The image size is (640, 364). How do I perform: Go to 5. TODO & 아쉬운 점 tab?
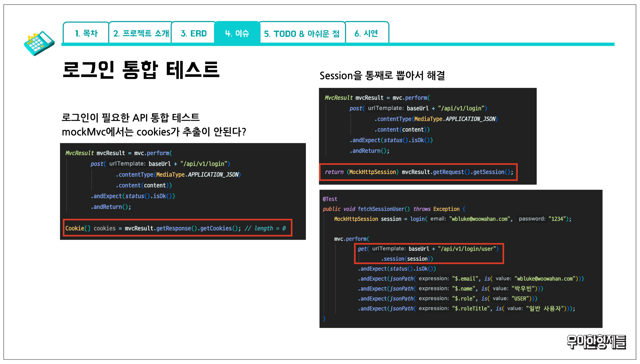click(302, 34)
